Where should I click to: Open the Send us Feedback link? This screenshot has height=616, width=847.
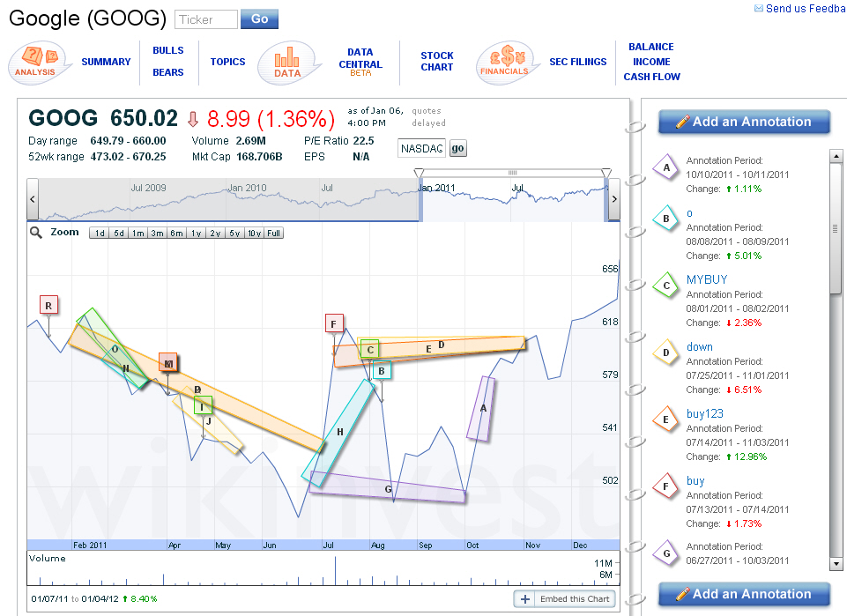click(x=806, y=8)
